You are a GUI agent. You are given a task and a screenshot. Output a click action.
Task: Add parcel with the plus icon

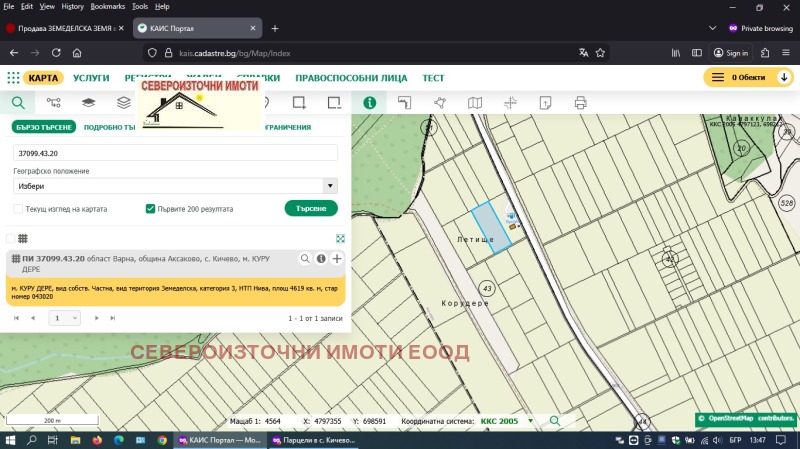pos(337,259)
